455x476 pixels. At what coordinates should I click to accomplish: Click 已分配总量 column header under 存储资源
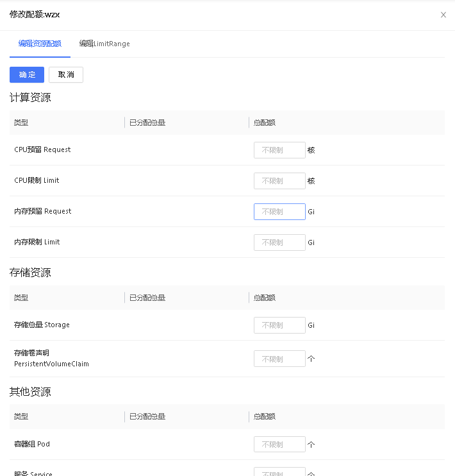147,298
